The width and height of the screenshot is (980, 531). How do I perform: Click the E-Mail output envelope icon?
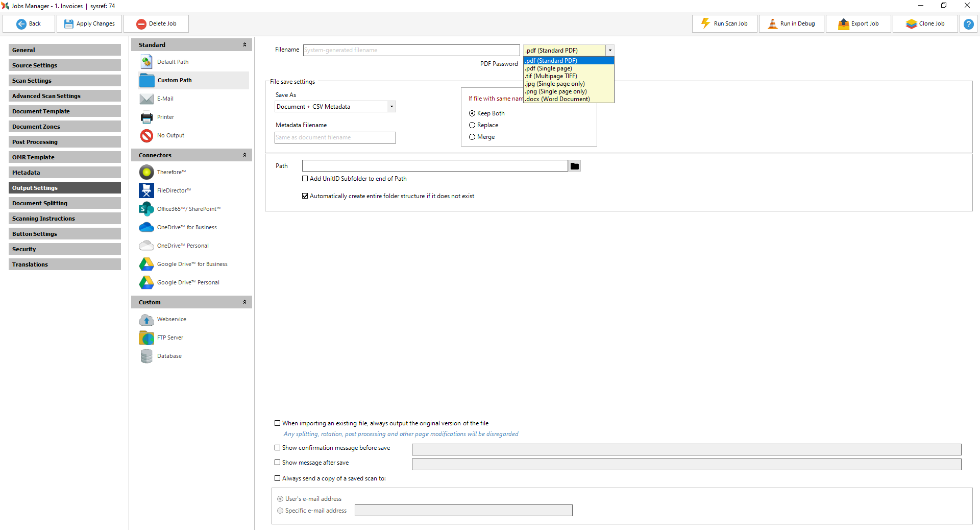pos(146,99)
